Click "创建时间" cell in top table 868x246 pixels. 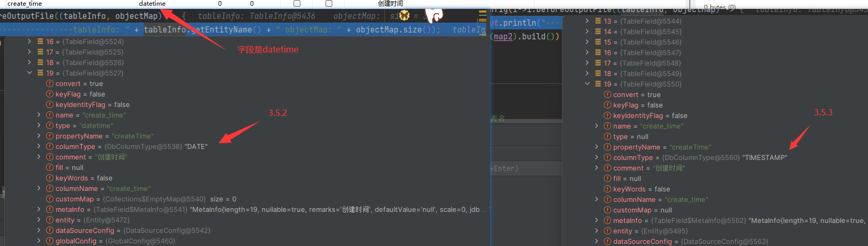coord(390,3)
